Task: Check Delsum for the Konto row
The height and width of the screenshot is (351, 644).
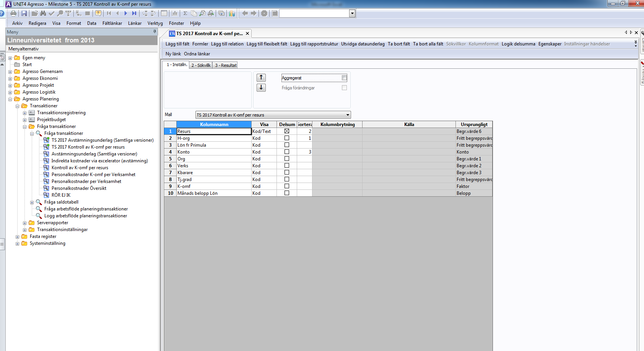Action: (287, 152)
